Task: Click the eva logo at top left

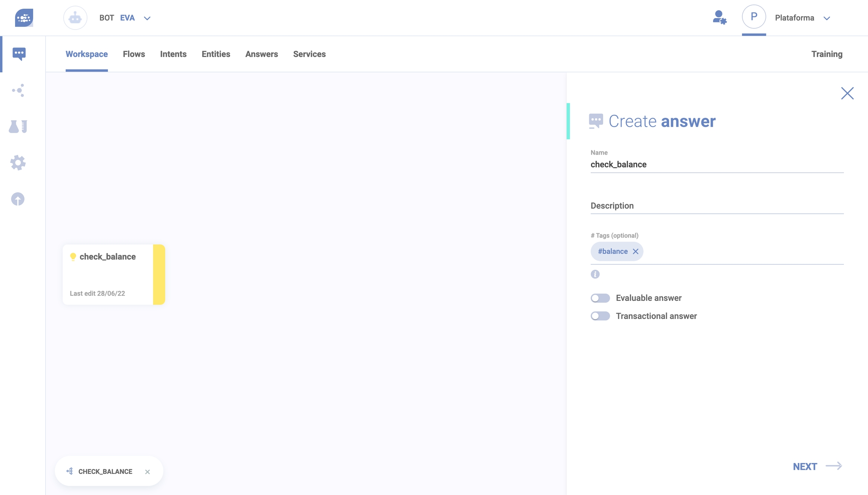Action: [24, 18]
